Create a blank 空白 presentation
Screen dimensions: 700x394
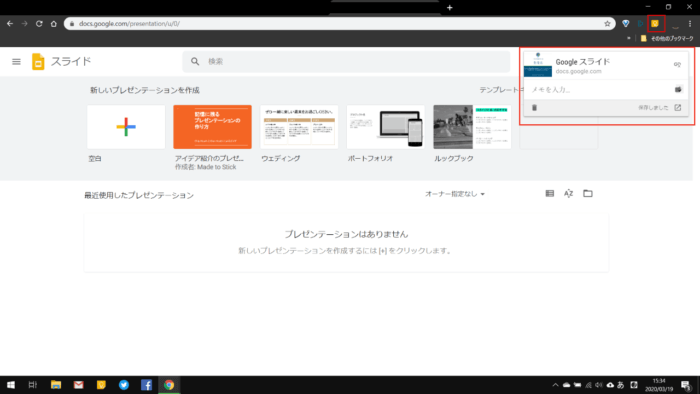point(126,127)
